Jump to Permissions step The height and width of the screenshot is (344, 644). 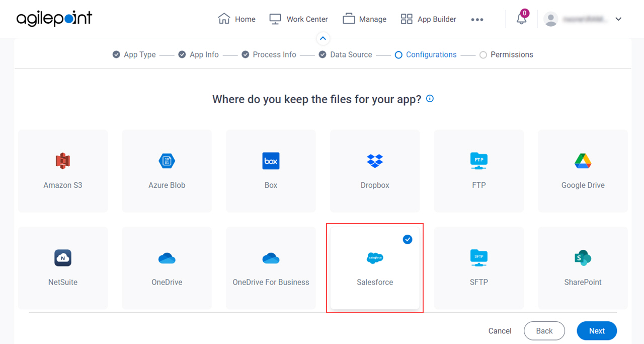[506, 54]
